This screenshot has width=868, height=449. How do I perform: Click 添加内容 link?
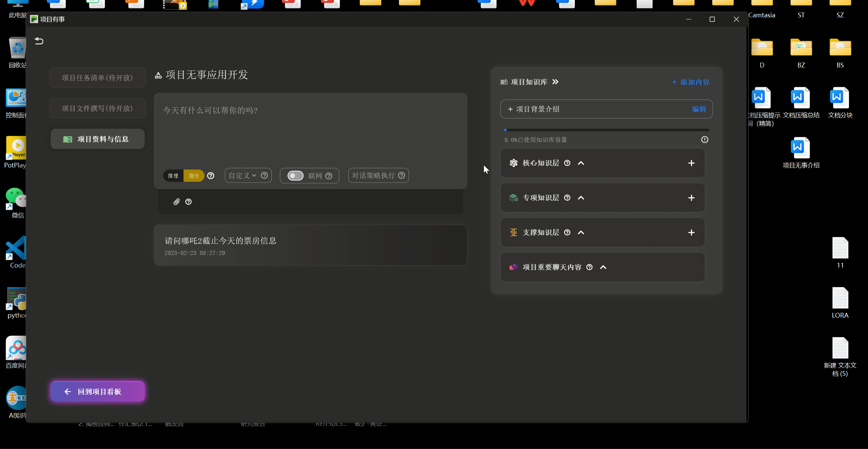point(691,82)
